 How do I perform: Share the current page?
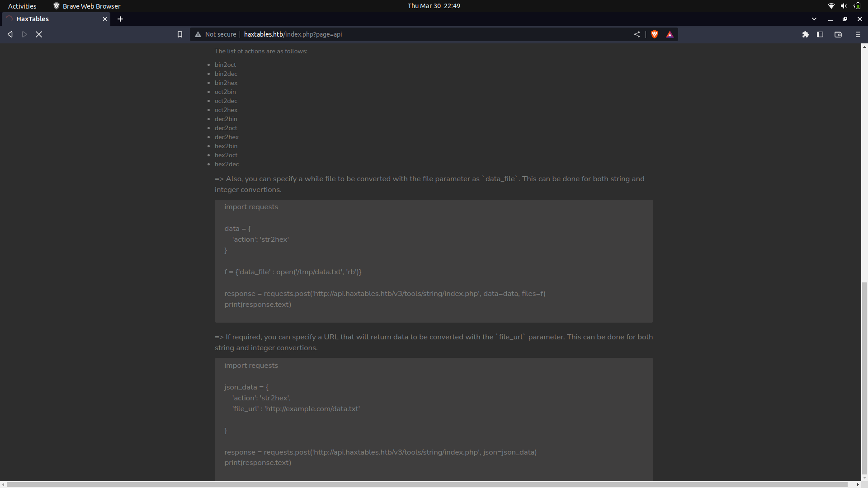637,34
